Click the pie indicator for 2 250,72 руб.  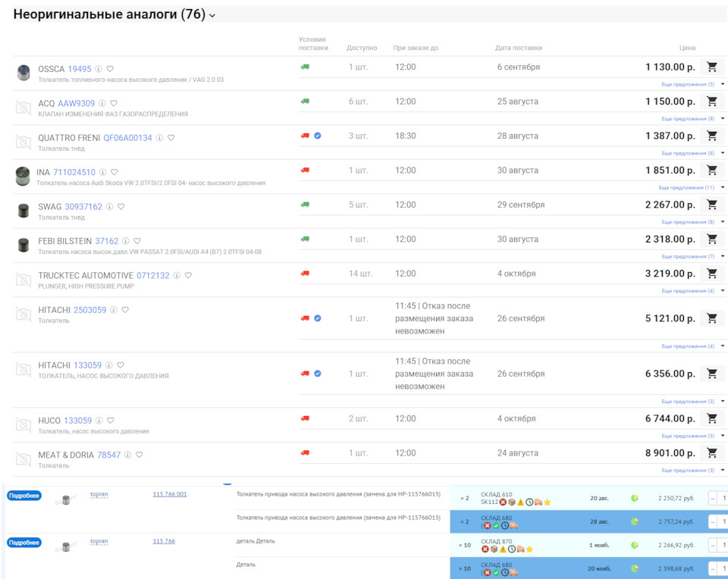635,498
